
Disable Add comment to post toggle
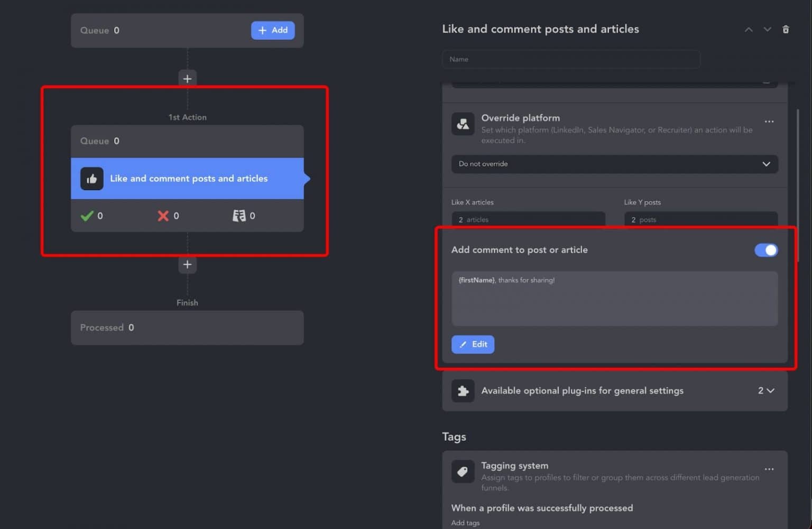click(x=766, y=250)
